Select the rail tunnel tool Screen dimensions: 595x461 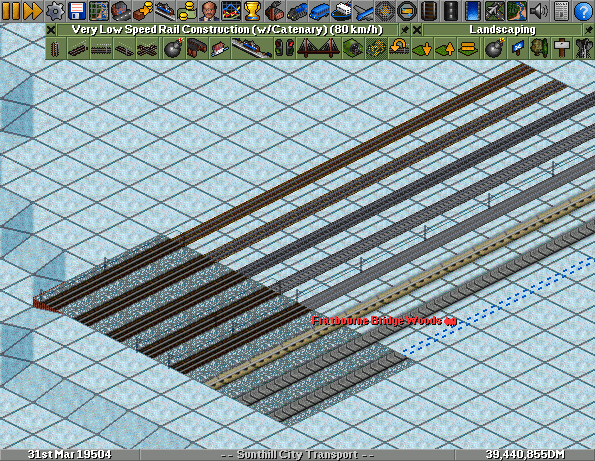click(x=353, y=48)
